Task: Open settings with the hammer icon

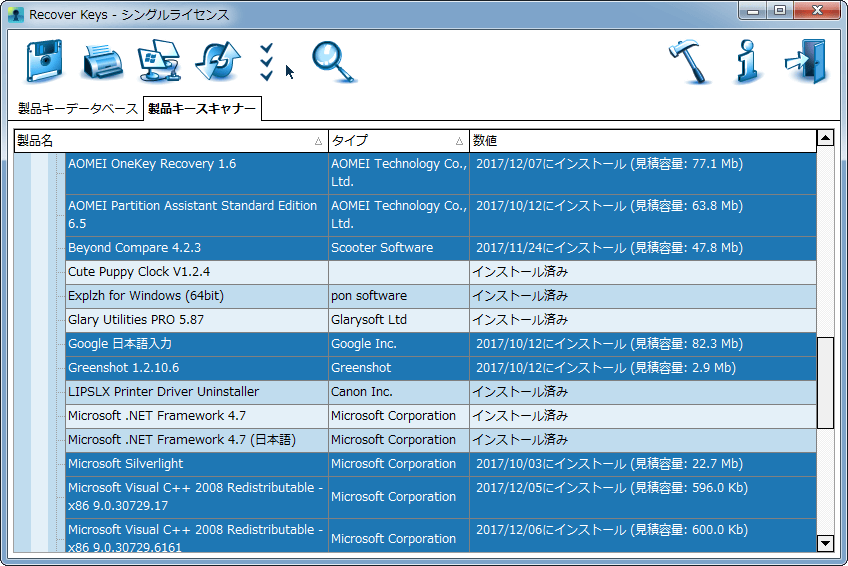Action: point(689,62)
